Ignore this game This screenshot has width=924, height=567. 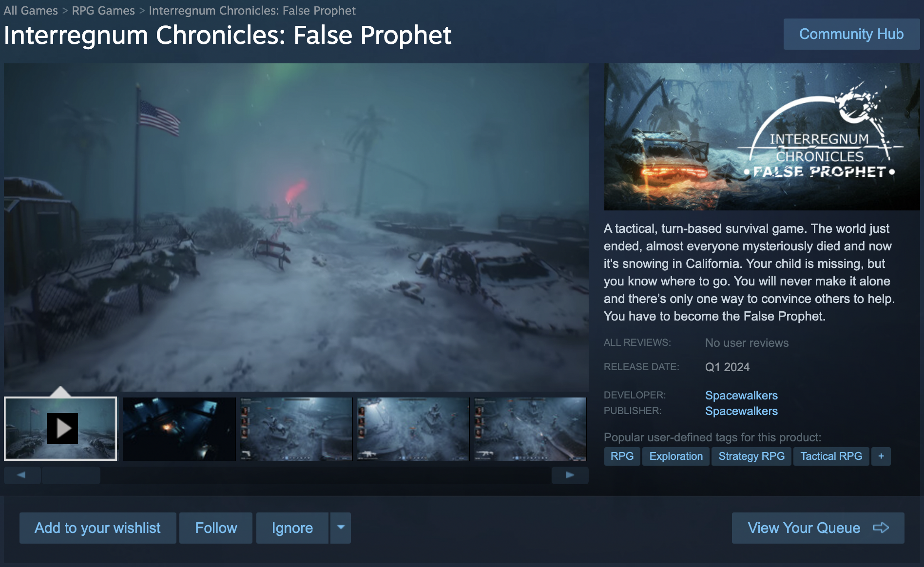tap(292, 528)
